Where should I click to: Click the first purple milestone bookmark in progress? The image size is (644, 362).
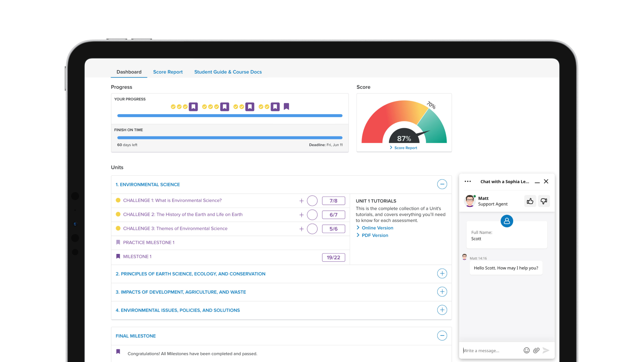pos(193,107)
